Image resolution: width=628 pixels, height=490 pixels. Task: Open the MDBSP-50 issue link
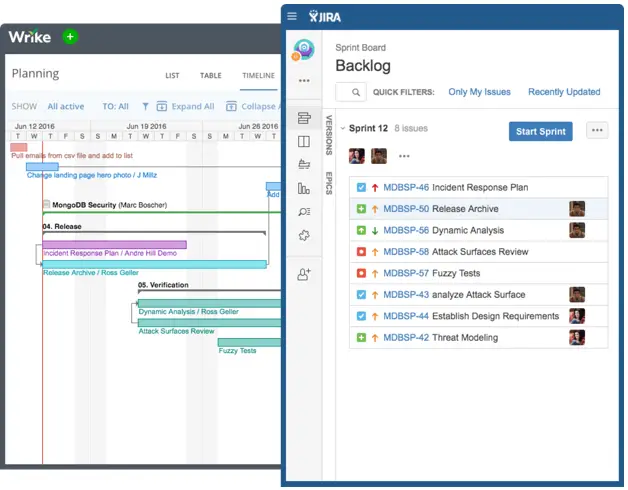pos(406,209)
